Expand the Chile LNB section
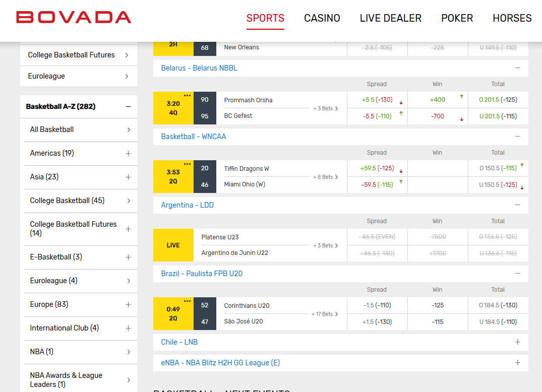This screenshot has width=542, height=392. click(x=517, y=342)
